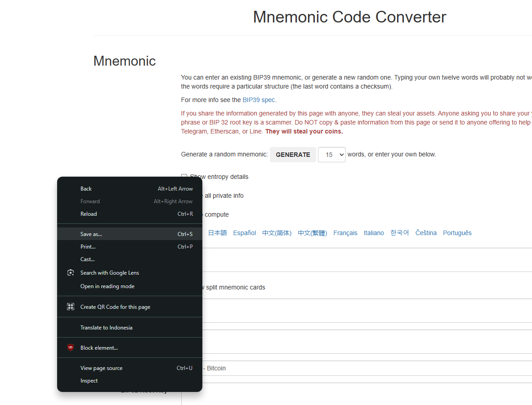532x405 pixels.
Task: Select Search with Google Lens
Action: coord(130,273)
